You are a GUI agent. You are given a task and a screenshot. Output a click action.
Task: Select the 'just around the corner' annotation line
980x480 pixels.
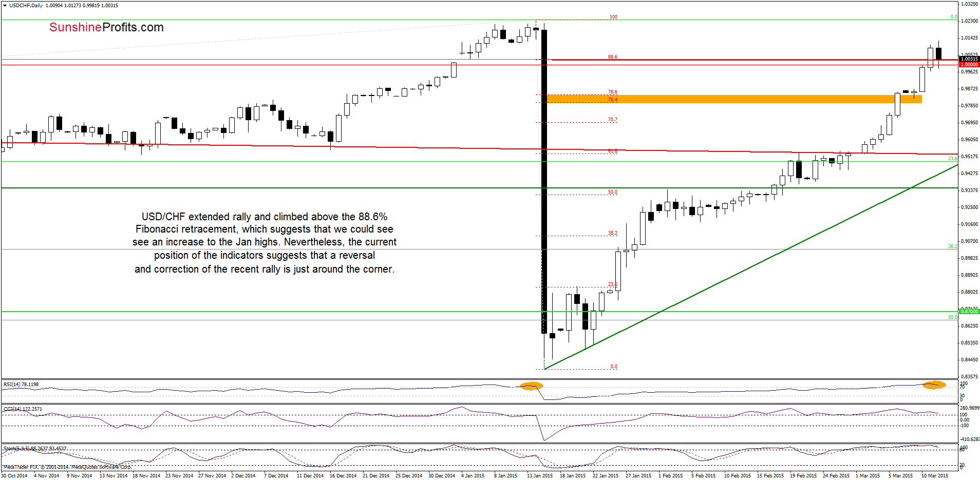tap(265, 269)
